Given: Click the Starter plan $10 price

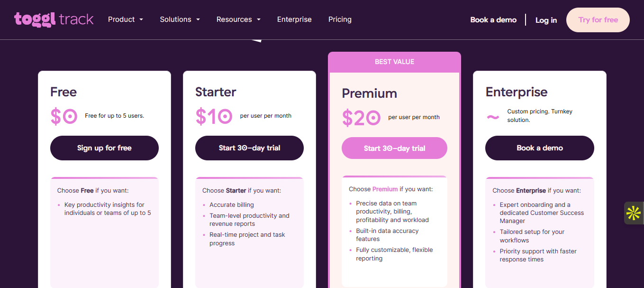Looking at the screenshot, I should [x=214, y=117].
